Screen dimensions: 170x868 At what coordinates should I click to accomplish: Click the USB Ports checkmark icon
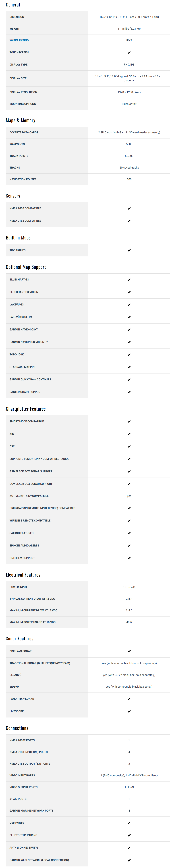pos(129,823)
